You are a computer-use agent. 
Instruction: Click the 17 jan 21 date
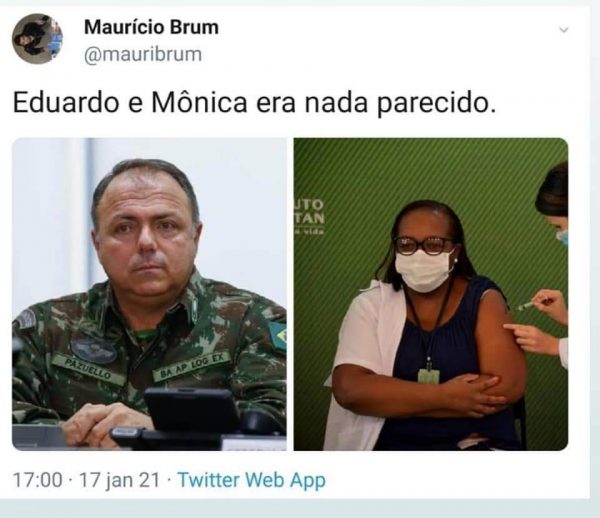[119, 480]
